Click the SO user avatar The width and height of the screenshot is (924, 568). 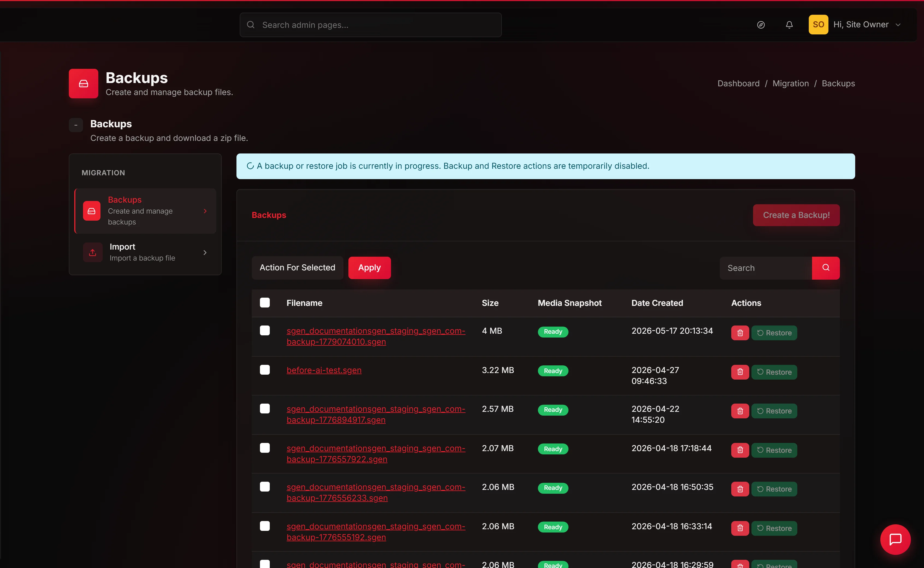pos(818,25)
